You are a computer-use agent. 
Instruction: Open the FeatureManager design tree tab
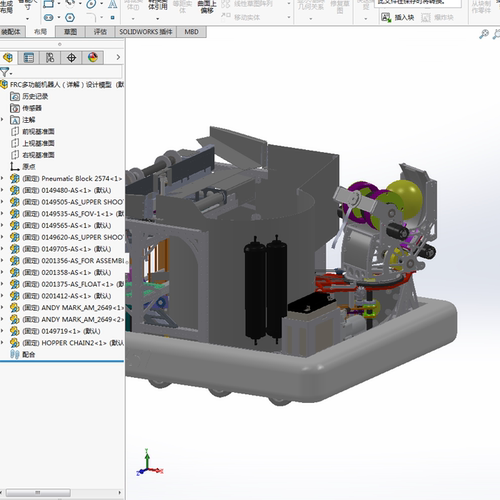[x=8, y=58]
